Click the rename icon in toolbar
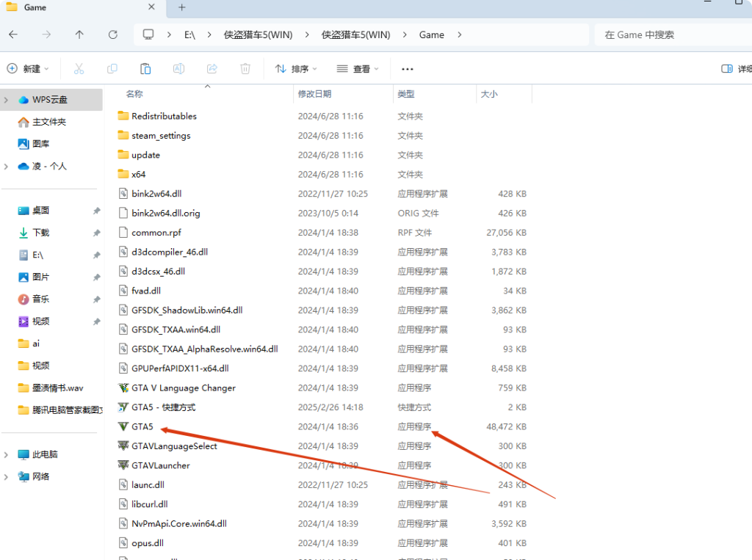 pyautogui.click(x=178, y=68)
